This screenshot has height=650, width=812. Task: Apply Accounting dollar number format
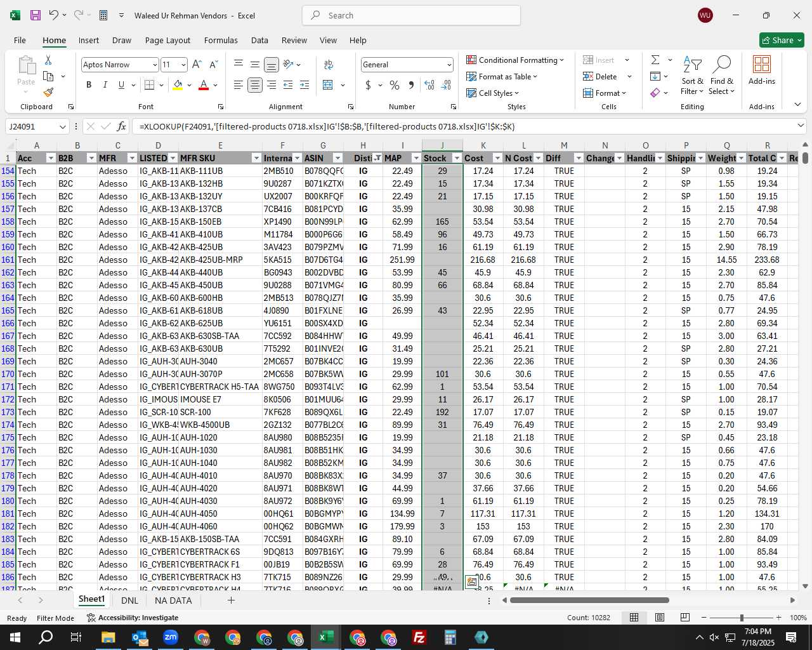(368, 85)
